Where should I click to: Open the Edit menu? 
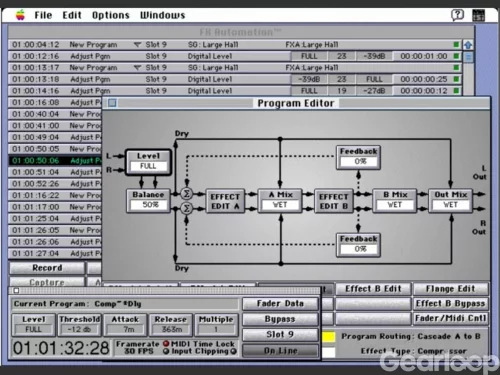pos(72,15)
